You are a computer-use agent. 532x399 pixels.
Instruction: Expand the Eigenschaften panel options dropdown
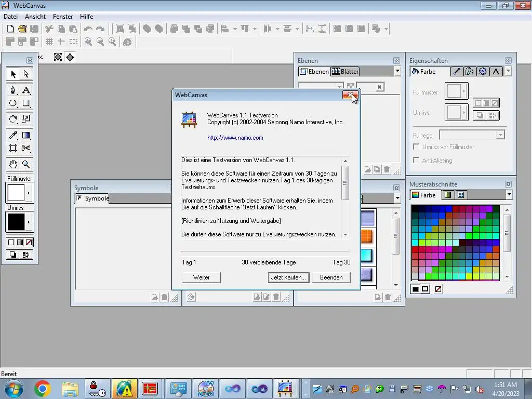[508, 71]
